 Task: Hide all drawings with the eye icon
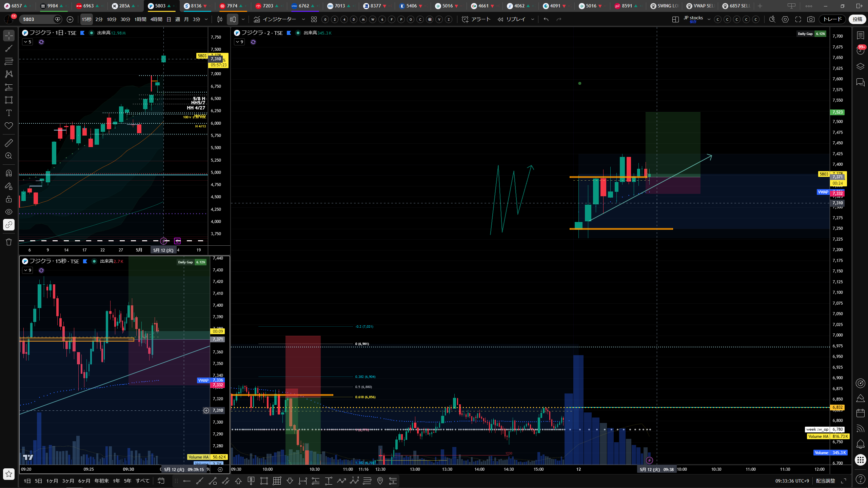point(9,212)
